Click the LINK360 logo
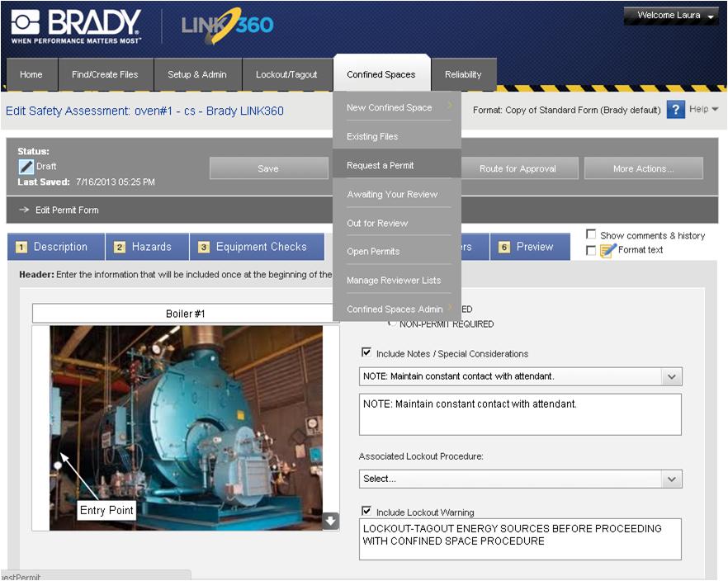728x581 pixels. 227,26
